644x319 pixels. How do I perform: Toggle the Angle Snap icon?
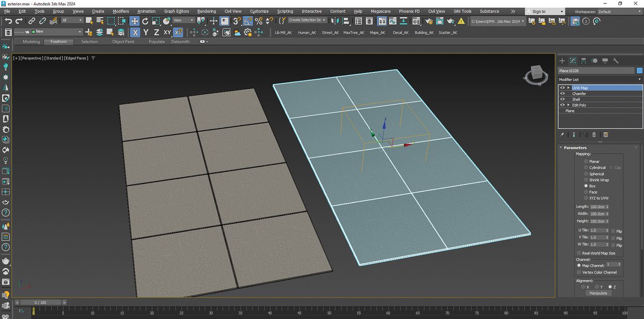point(248,21)
